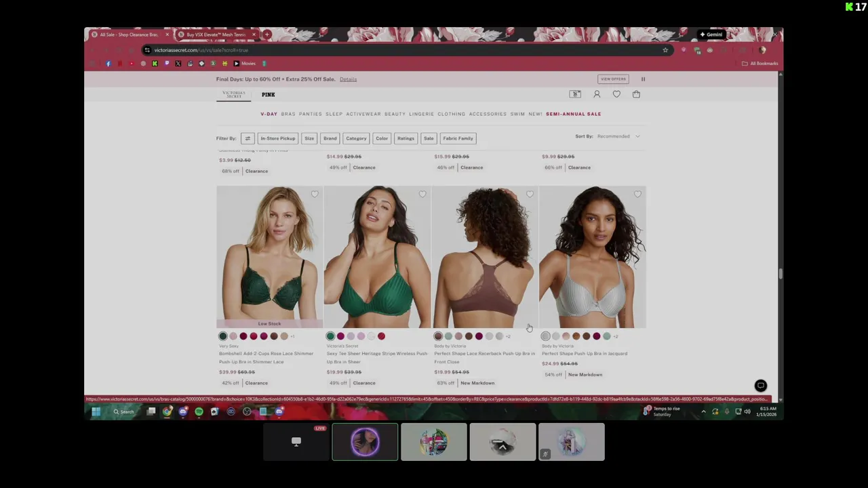The height and width of the screenshot is (488, 868).
Task: Click the Victoria's Secret logo
Action: (x=234, y=94)
